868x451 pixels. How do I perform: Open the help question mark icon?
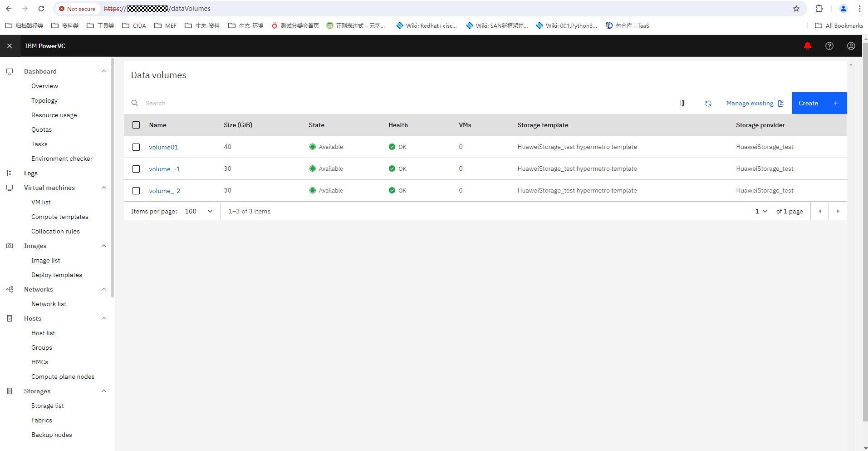829,46
